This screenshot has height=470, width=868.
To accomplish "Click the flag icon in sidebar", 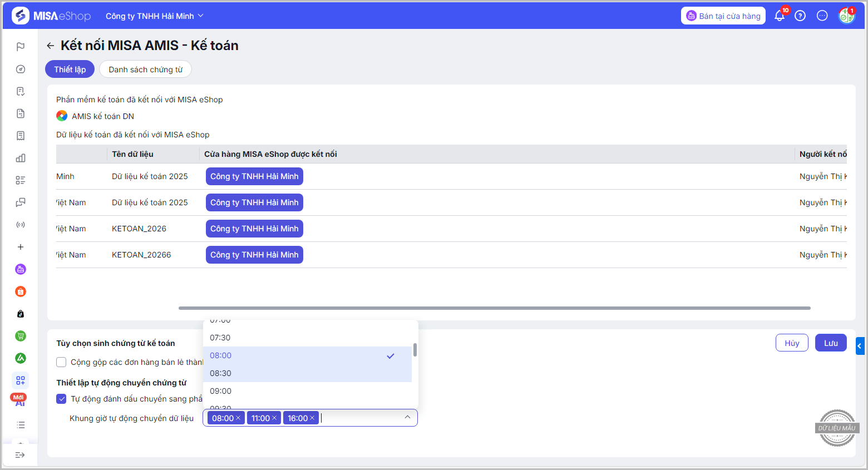I will tap(21, 47).
